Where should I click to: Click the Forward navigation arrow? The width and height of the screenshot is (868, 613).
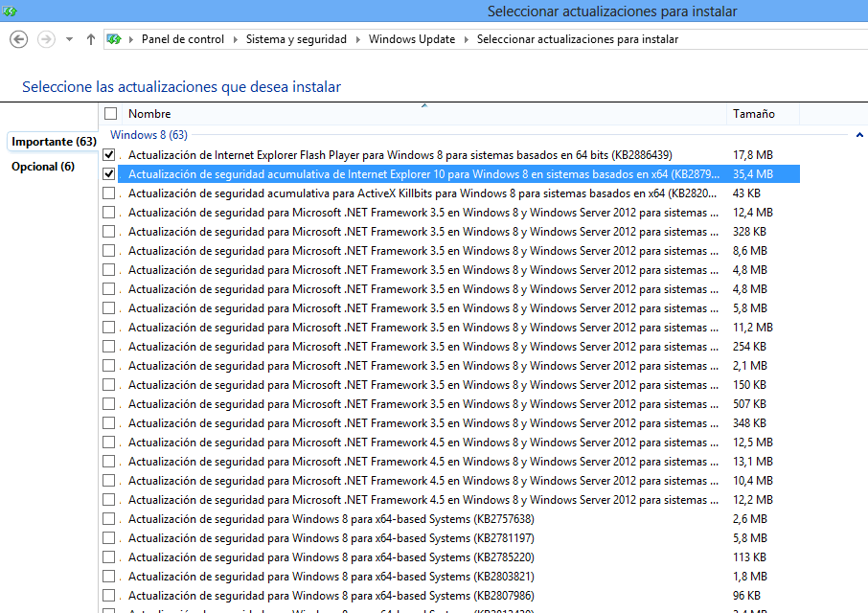(x=45, y=39)
